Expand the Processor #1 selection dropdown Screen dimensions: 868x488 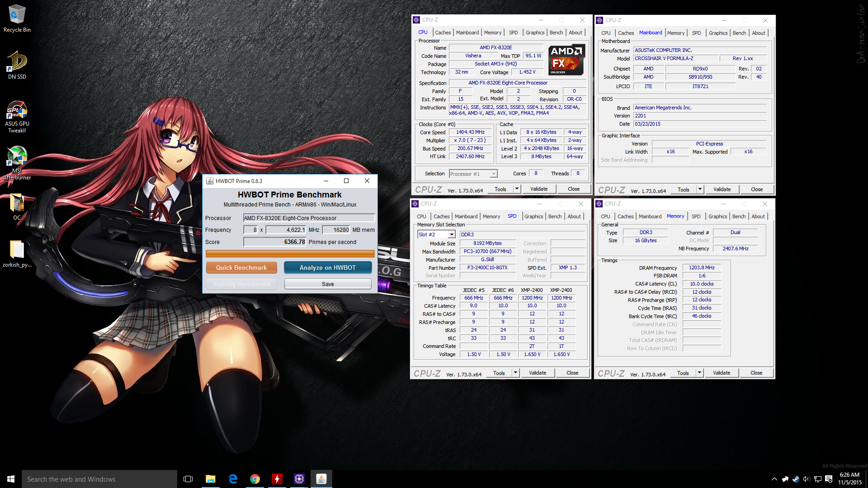click(494, 174)
